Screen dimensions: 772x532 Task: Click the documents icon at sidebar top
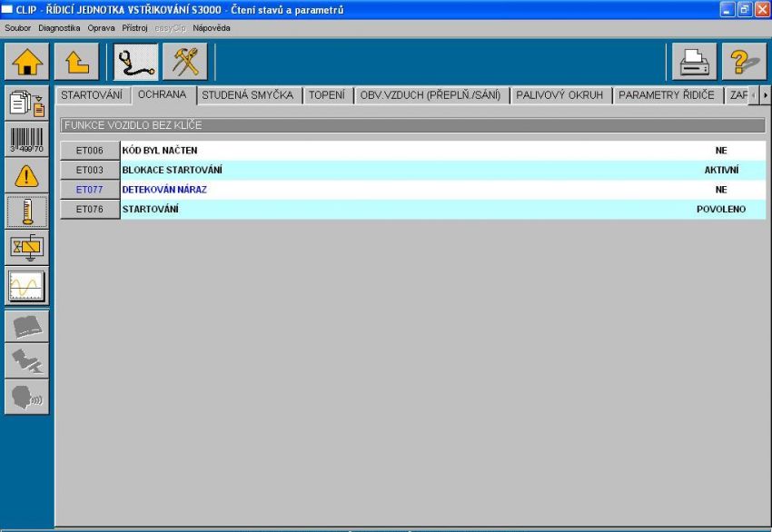26,103
